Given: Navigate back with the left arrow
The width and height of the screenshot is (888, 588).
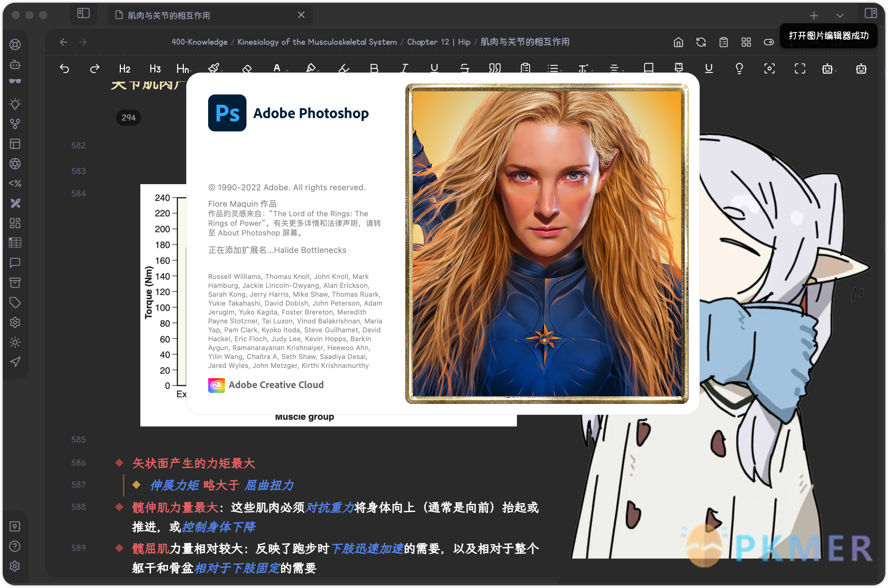Looking at the screenshot, I should tap(64, 42).
